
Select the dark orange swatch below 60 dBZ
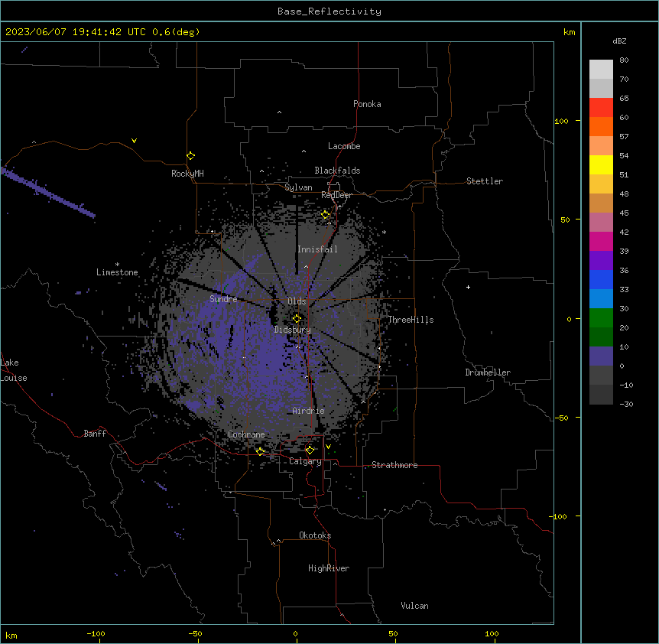click(601, 126)
